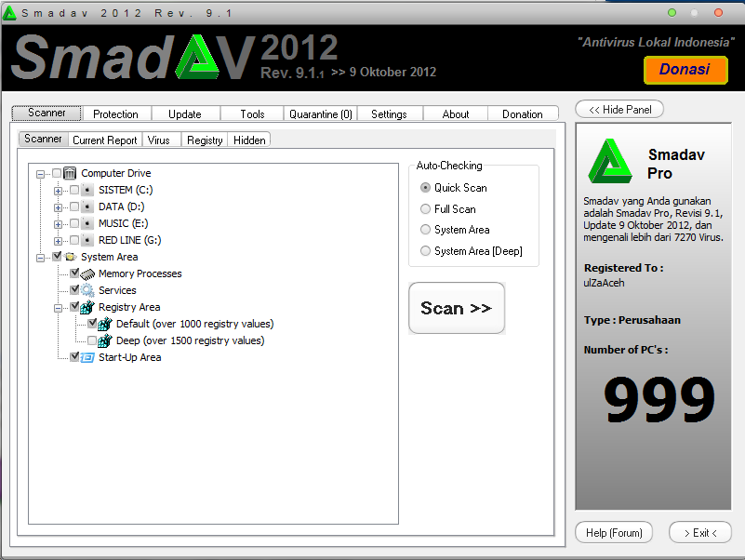Screen dimensions: 745x560
Task: Select the Scanner sub-tab
Action: click(43, 139)
